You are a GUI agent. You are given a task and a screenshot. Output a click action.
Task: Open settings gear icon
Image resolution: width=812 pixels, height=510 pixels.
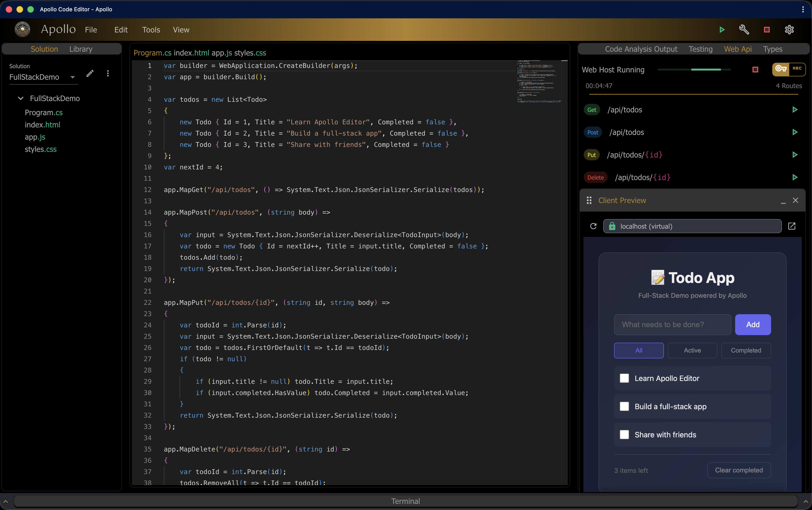click(x=789, y=30)
